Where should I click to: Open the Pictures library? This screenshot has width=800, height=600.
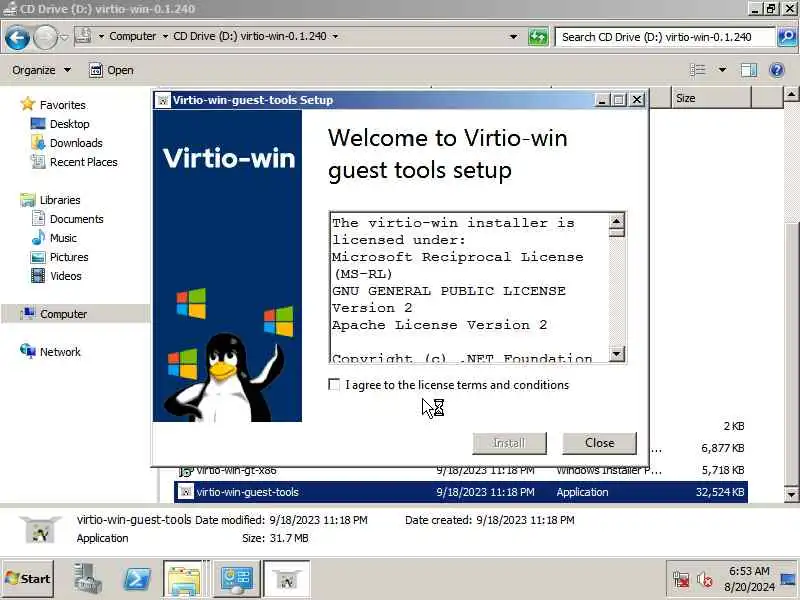59,257
